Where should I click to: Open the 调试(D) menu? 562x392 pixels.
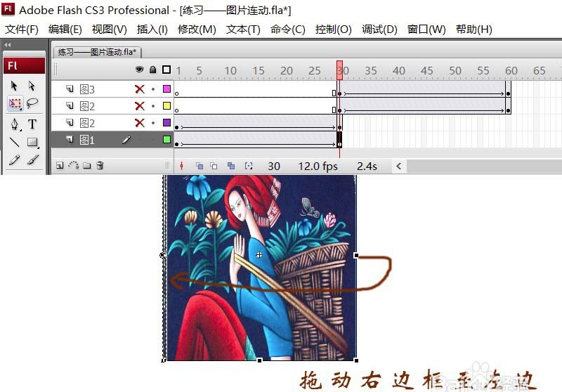click(x=379, y=29)
